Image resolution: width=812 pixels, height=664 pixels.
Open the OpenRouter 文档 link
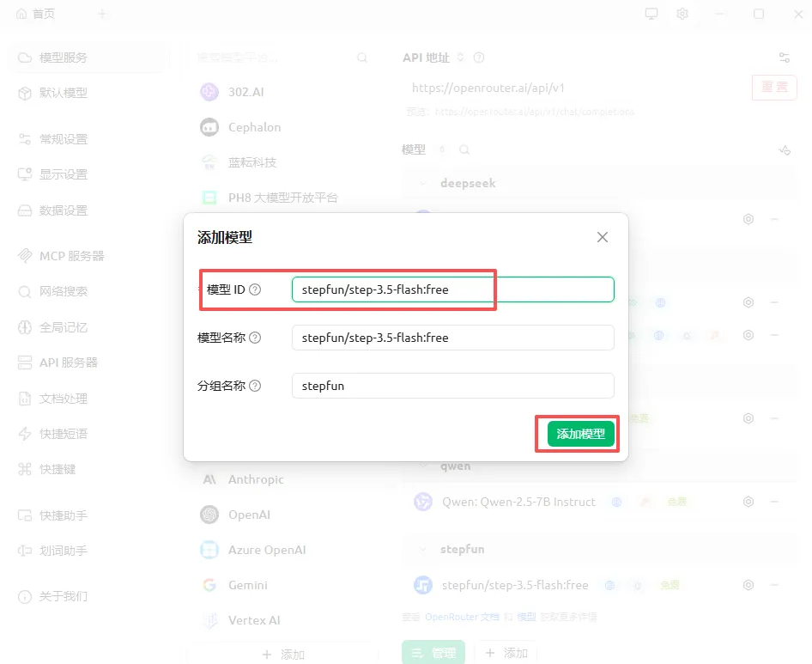(463, 617)
